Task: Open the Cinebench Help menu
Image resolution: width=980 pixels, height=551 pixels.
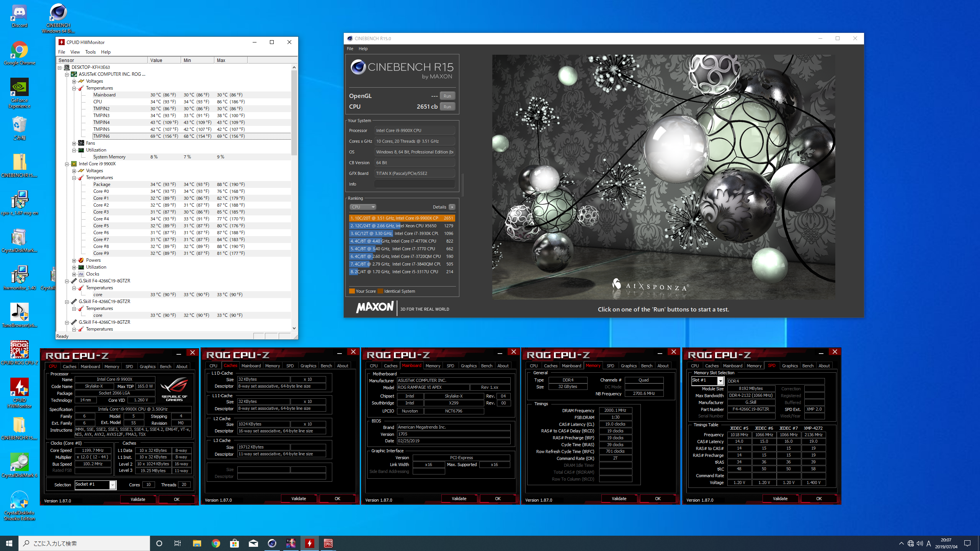Action: point(363,49)
